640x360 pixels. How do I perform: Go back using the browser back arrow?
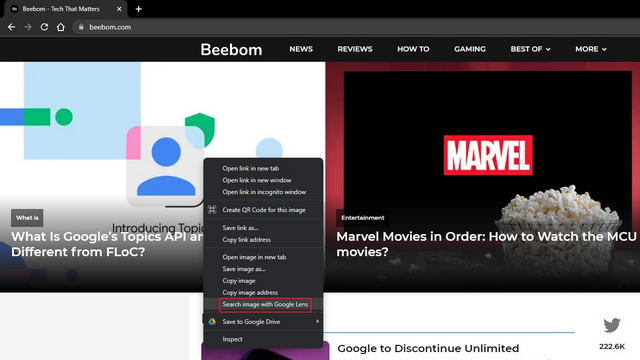point(11,27)
